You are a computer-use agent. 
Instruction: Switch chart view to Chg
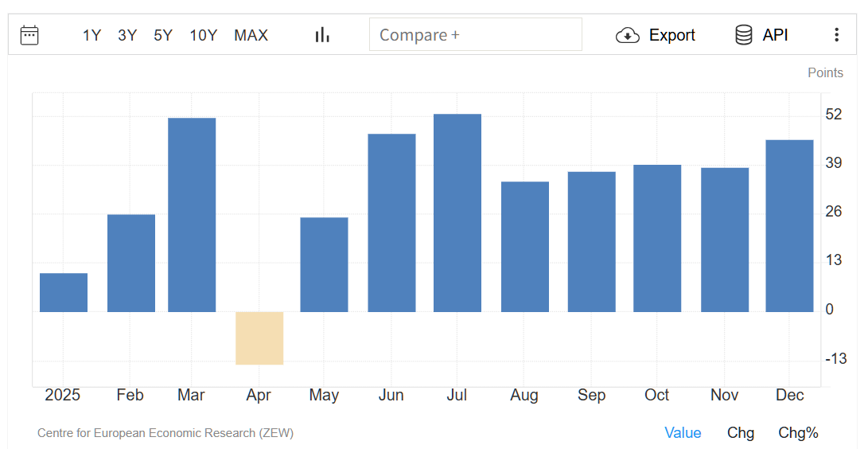740,433
